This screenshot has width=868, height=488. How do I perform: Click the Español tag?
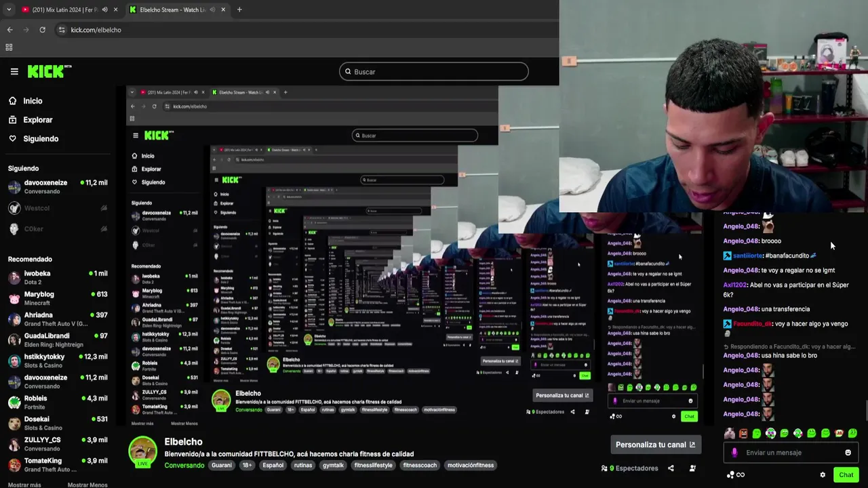(273, 466)
